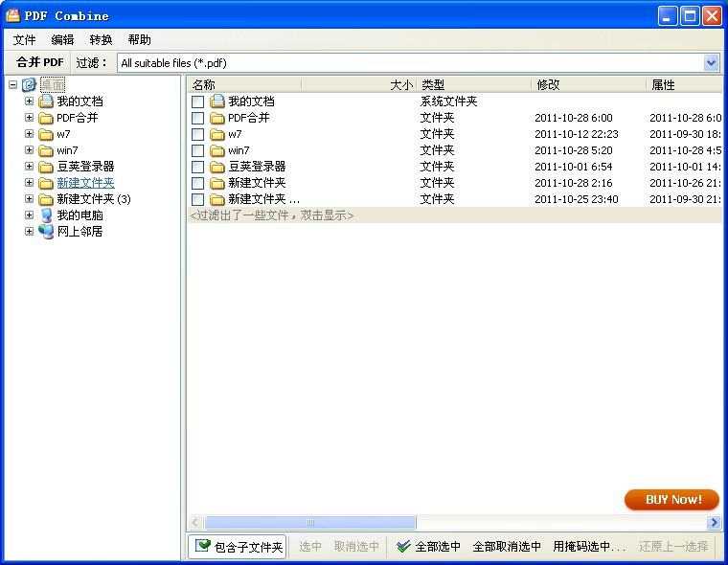The image size is (728, 565).
Task: Click the 我的电脑 computer icon in tree
Action: (x=46, y=215)
